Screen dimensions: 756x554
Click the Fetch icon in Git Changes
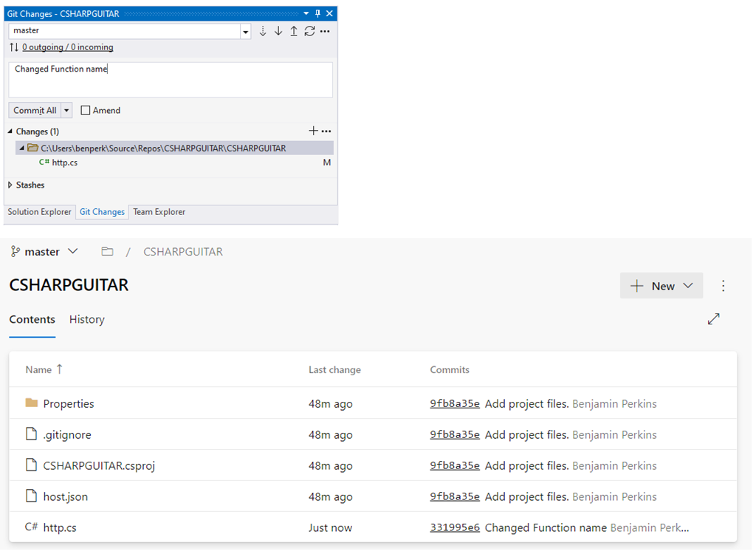[x=263, y=31]
